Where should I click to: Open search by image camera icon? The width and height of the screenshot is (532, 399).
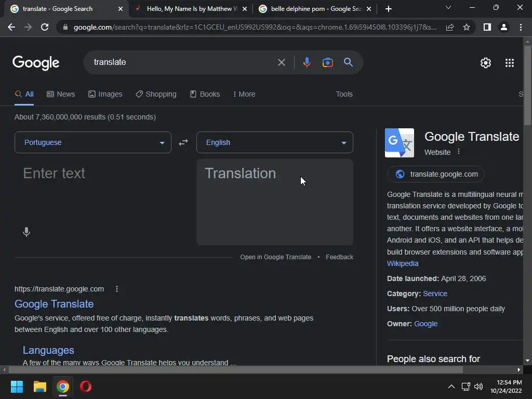click(x=327, y=62)
